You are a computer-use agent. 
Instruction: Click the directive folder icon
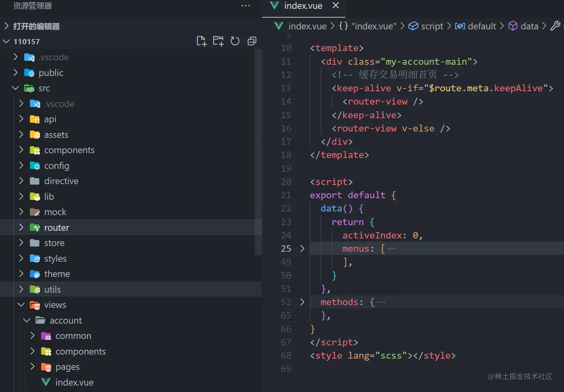(35, 181)
